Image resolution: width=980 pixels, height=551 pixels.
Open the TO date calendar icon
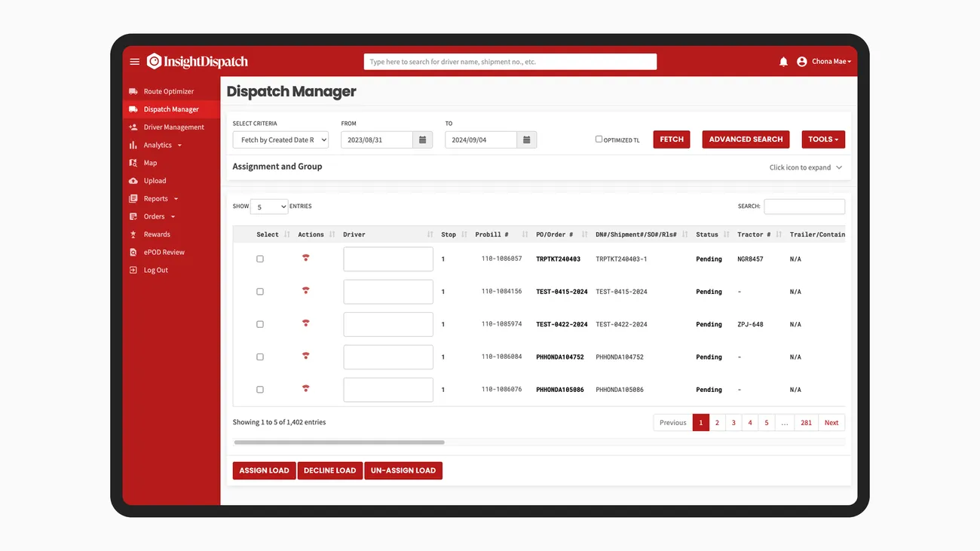tap(527, 139)
